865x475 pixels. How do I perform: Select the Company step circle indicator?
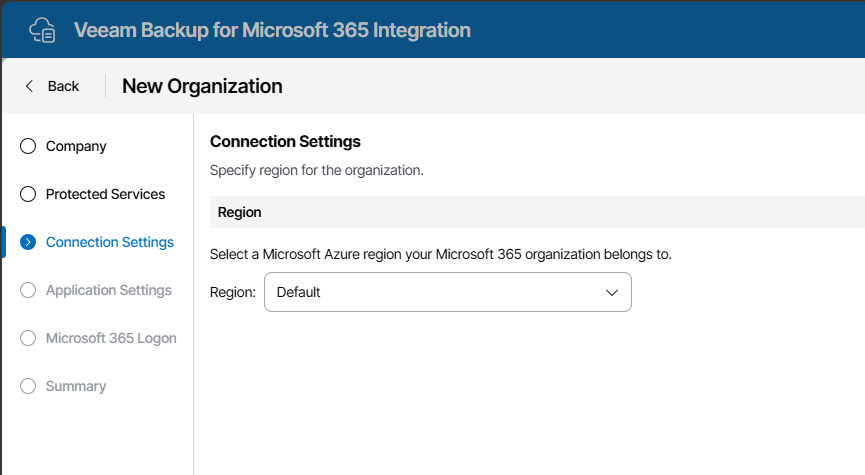[28, 146]
